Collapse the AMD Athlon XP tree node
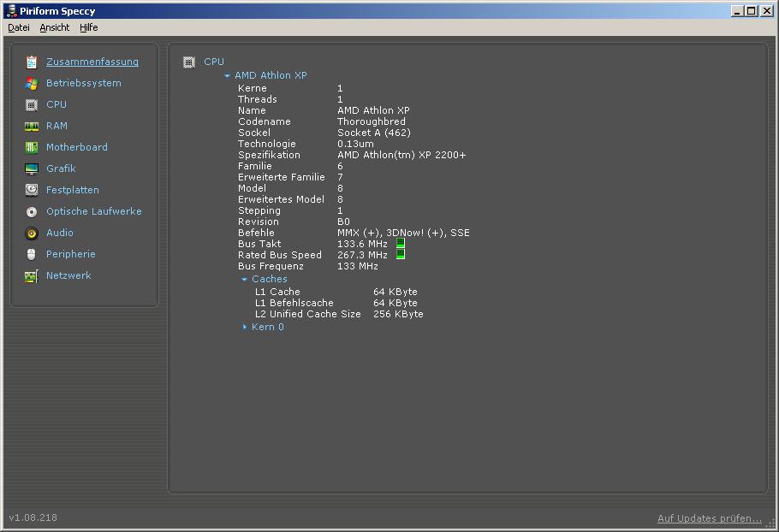779x532 pixels. (227, 75)
